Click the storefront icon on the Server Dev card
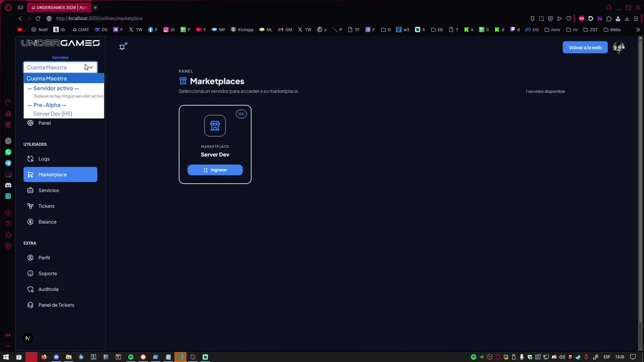Screen dimensions: 644x362 (215, 126)
